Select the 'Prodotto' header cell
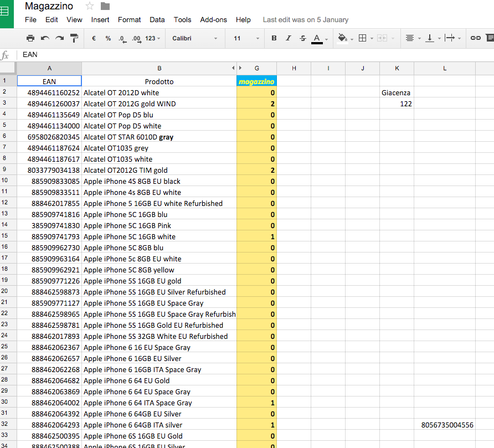Screen dimensions: 494x448 pyautogui.click(x=159, y=81)
